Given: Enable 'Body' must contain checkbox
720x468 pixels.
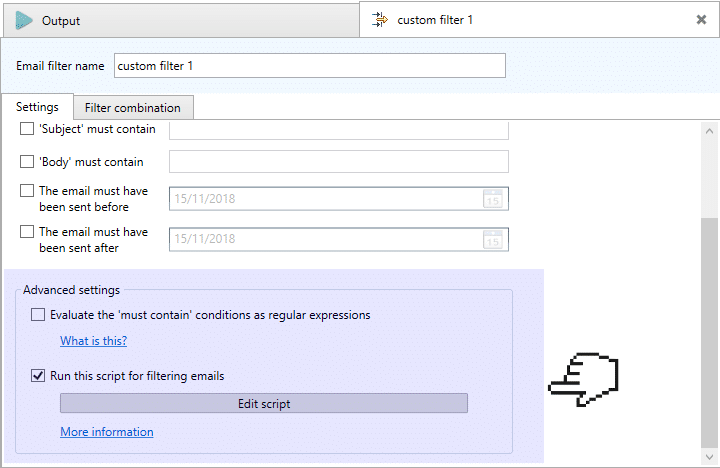Looking at the screenshot, I should coord(27,162).
